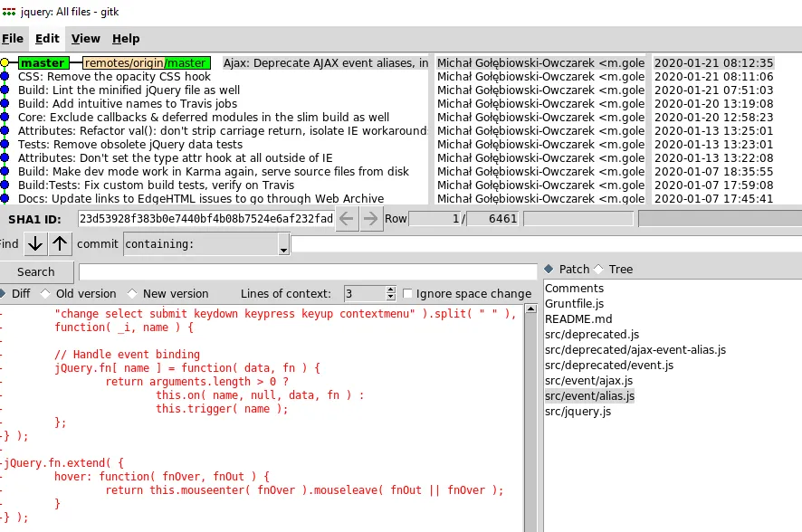Click the find commit text field
This screenshot has height=532, width=802.
(546, 243)
